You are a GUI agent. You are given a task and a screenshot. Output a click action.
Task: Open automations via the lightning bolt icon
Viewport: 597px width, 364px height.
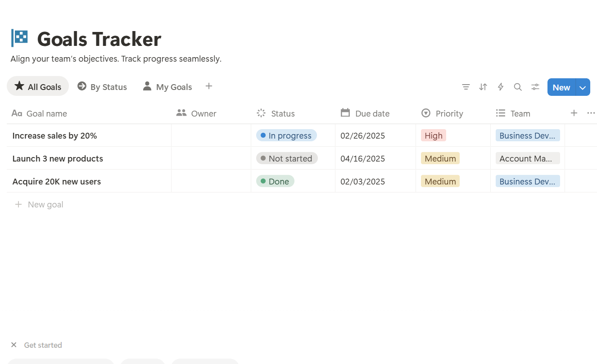pyautogui.click(x=500, y=87)
